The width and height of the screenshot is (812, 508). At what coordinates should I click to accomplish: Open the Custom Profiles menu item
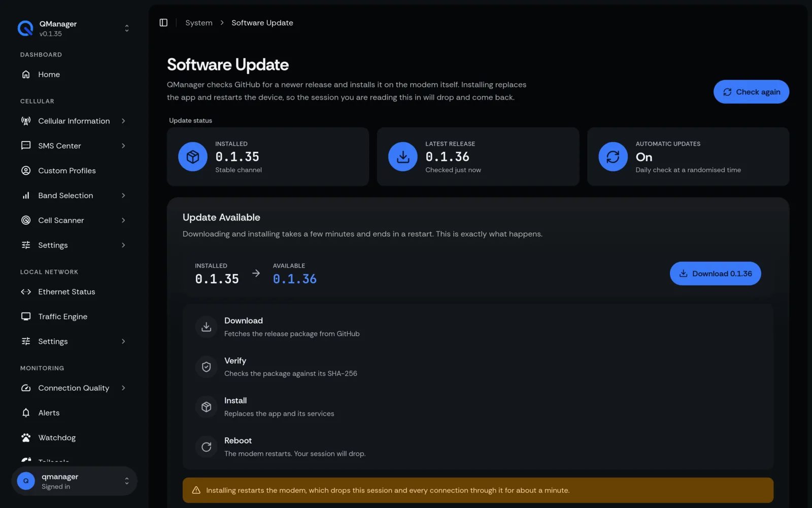tap(74, 171)
